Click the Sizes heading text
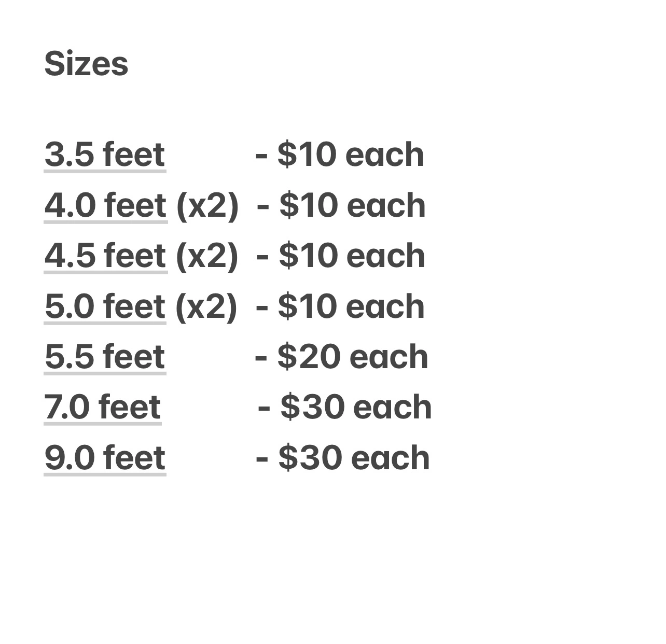666x644 pixels. [x=86, y=64]
